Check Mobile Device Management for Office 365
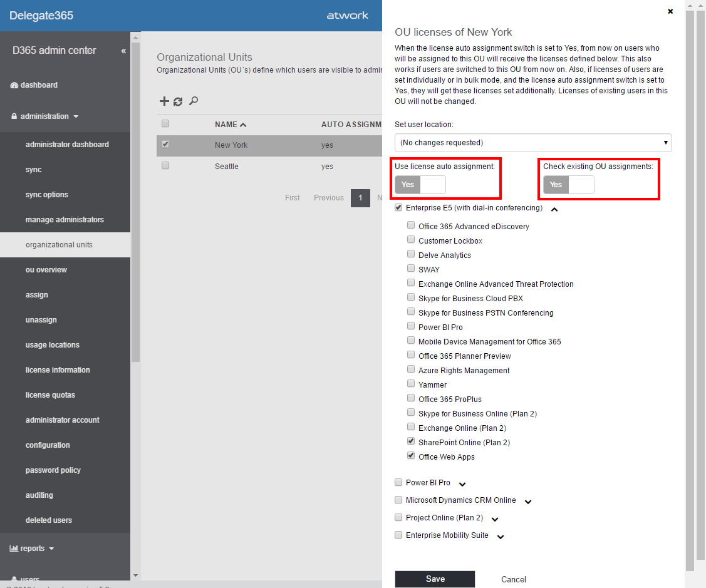706x588 pixels. click(x=411, y=341)
